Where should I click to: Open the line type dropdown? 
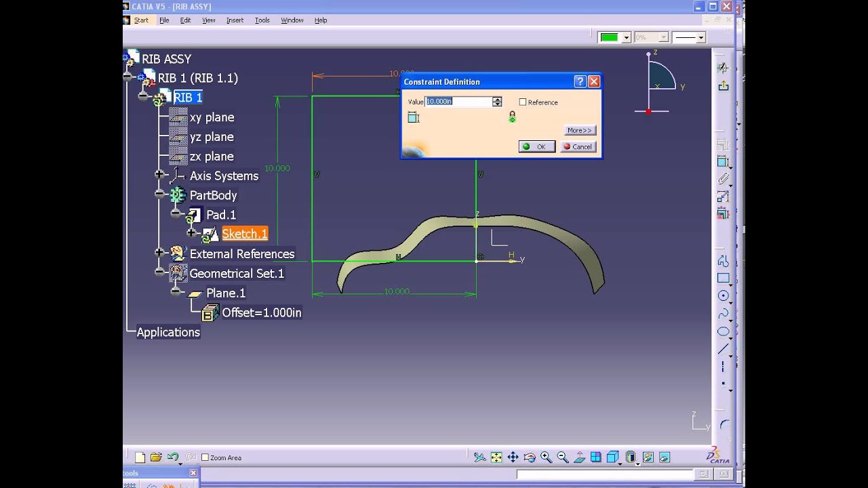coord(701,38)
